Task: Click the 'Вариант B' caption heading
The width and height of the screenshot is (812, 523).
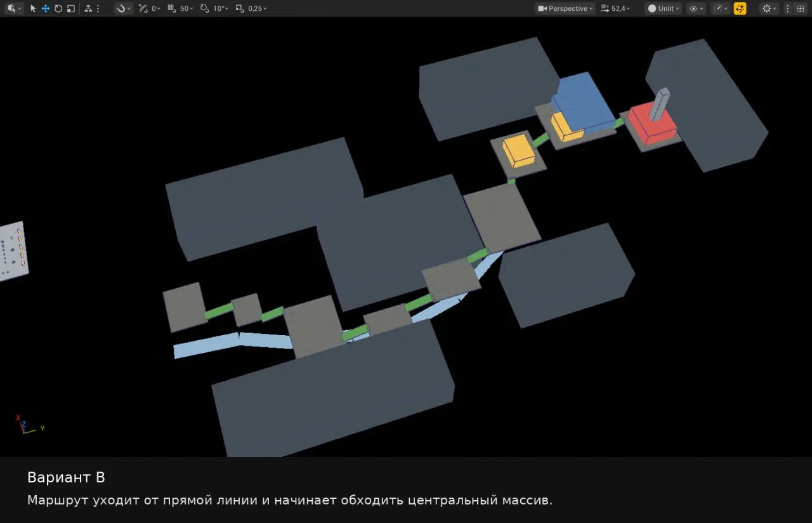Action: pos(66,477)
